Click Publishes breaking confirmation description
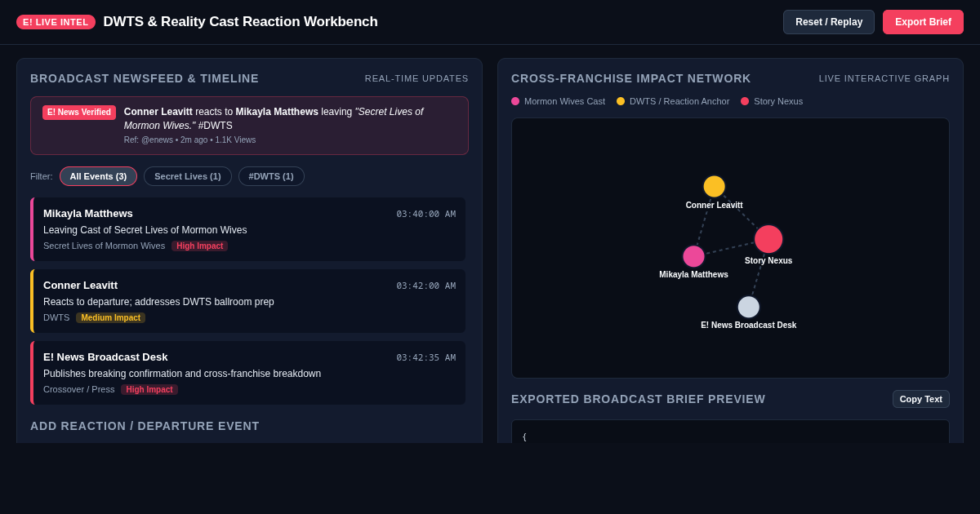The image size is (980, 514). [182, 374]
